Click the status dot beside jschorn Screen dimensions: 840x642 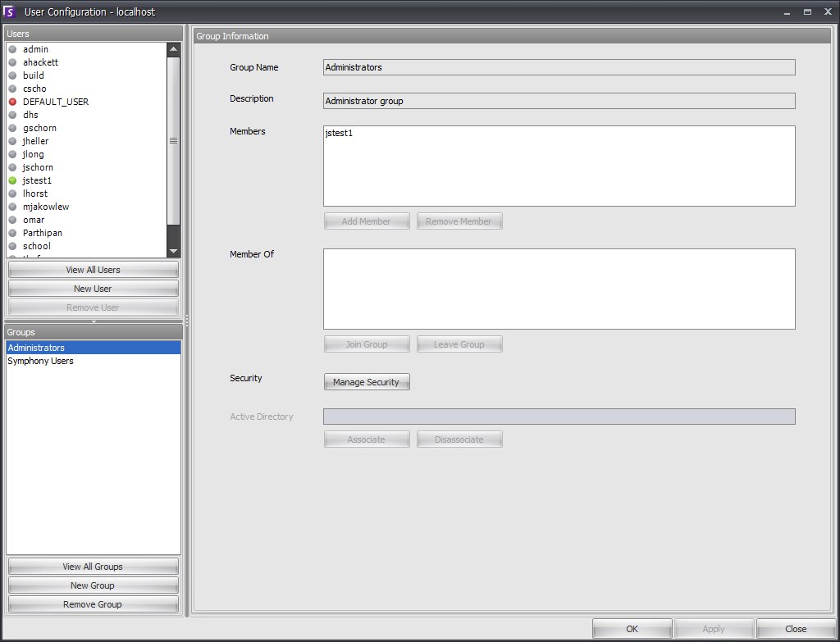(13, 167)
